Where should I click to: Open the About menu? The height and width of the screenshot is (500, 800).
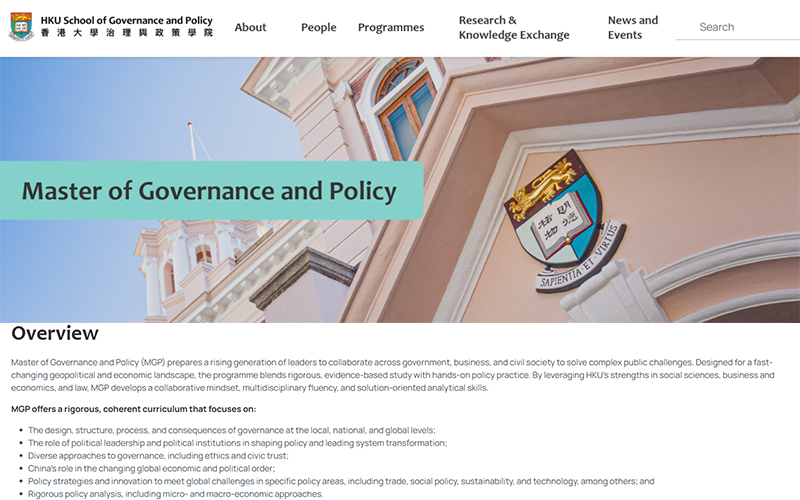click(250, 28)
